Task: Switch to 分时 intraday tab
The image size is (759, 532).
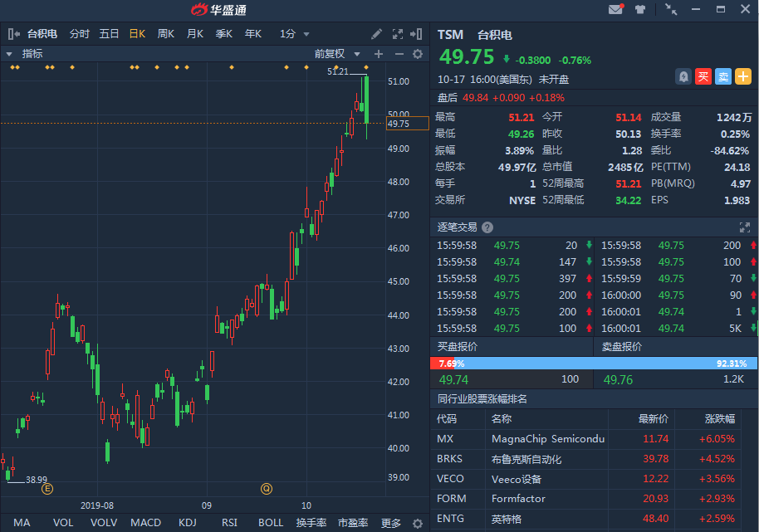Action: (x=80, y=34)
